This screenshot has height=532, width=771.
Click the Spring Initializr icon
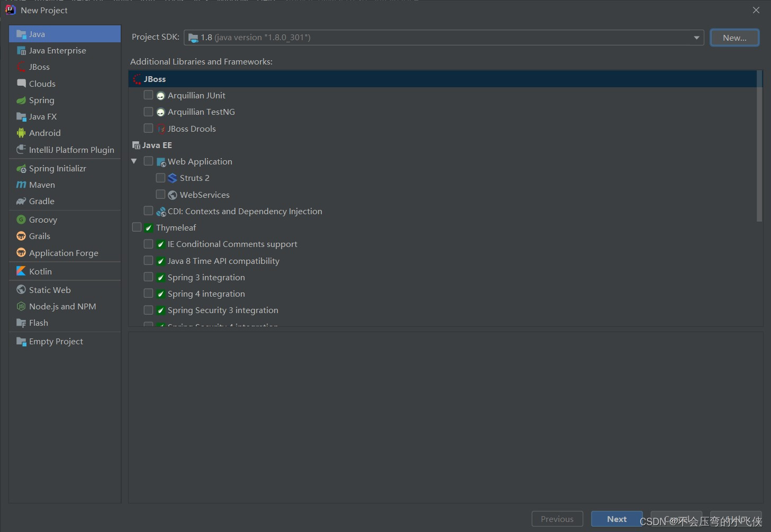tap(21, 169)
